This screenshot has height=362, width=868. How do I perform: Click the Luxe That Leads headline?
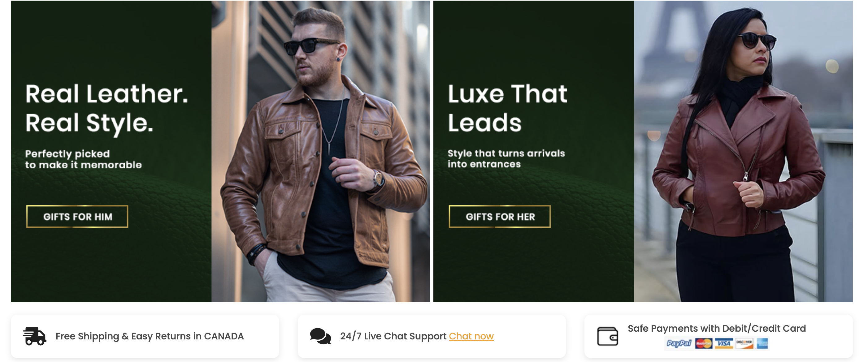507,108
